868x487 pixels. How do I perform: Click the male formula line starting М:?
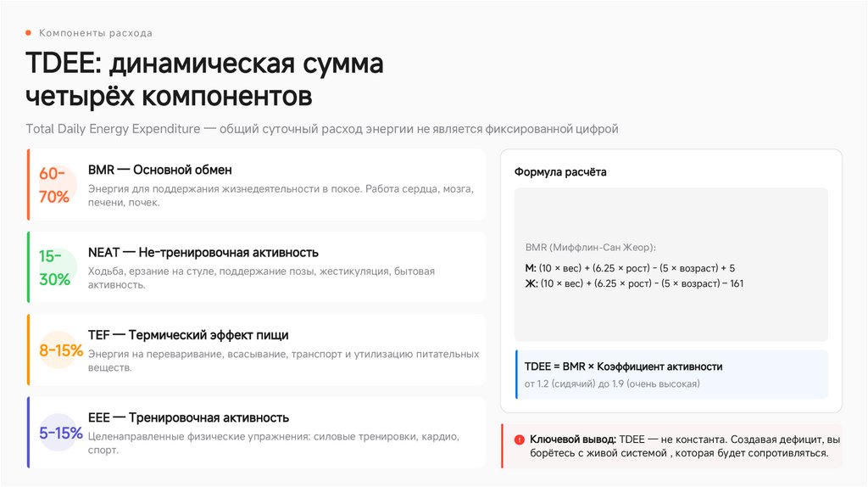[630, 268]
